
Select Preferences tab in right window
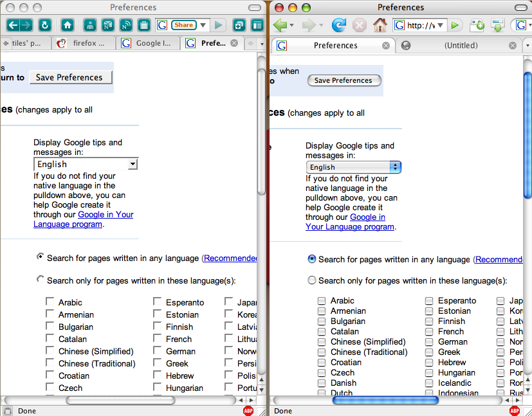pyautogui.click(x=333, y=46)
